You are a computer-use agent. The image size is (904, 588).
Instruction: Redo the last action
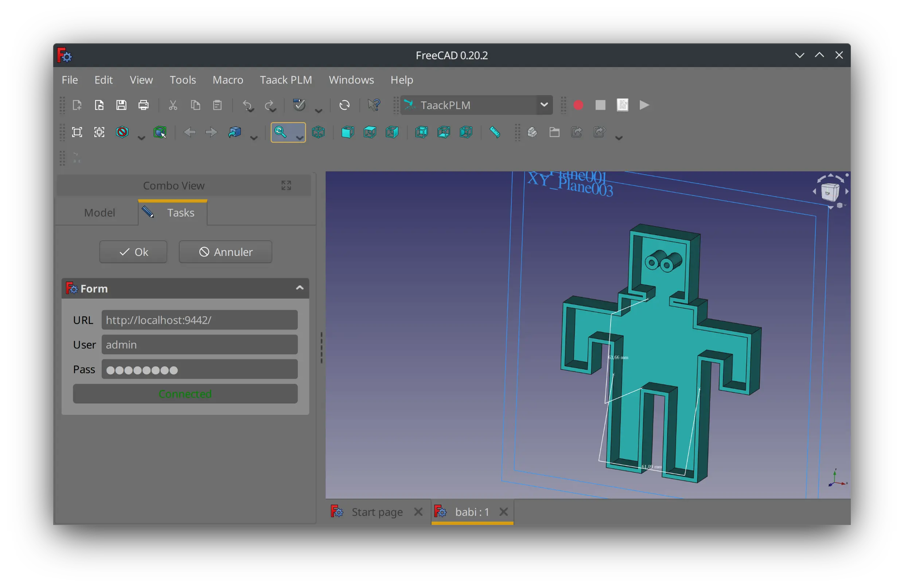pyautogui.click(x=269, y=105)
